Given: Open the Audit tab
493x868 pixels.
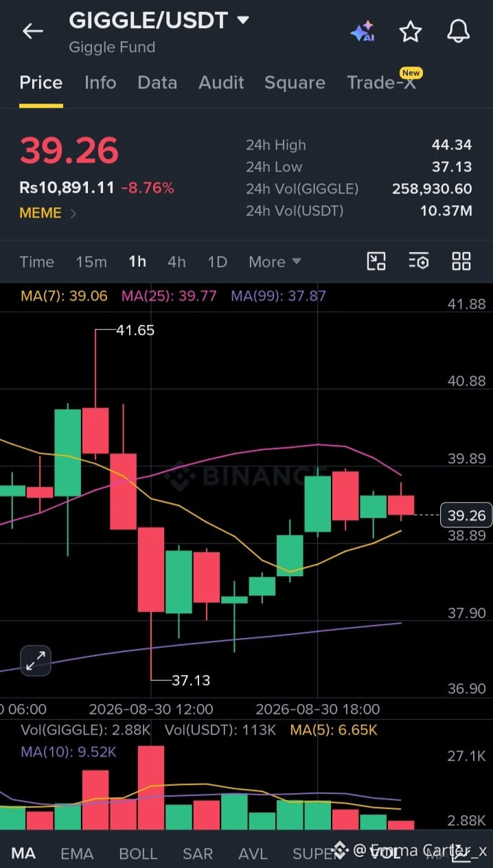Looking at the screenshot, I should [221, 82].
